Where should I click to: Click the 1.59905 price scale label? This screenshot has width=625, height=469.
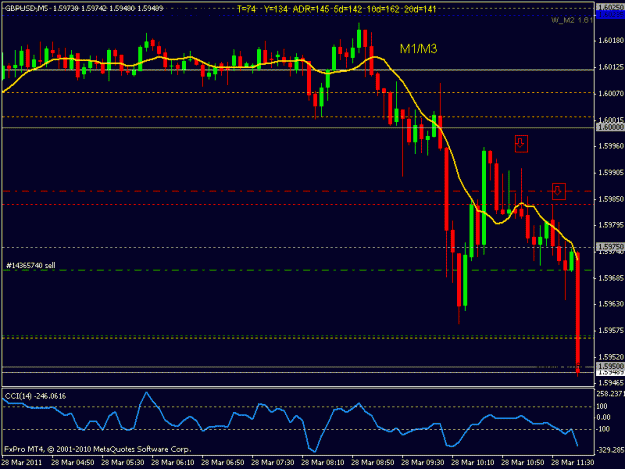coord(611,173)
